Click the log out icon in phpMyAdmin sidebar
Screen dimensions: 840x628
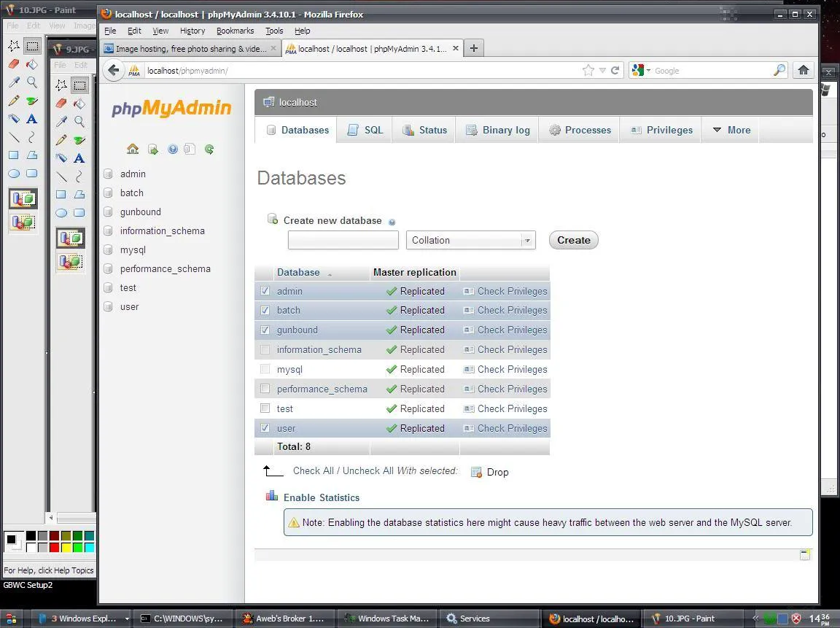(153, 150)
